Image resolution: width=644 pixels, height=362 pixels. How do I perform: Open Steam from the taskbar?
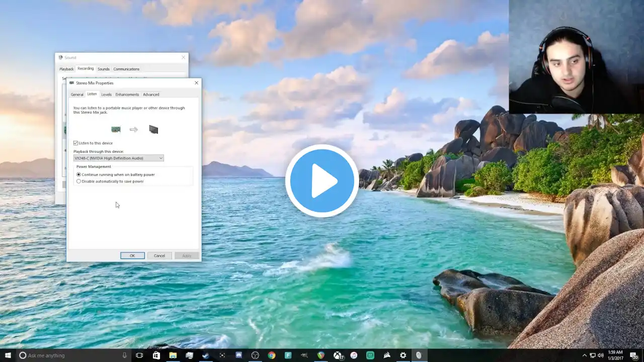click(206, 355)
